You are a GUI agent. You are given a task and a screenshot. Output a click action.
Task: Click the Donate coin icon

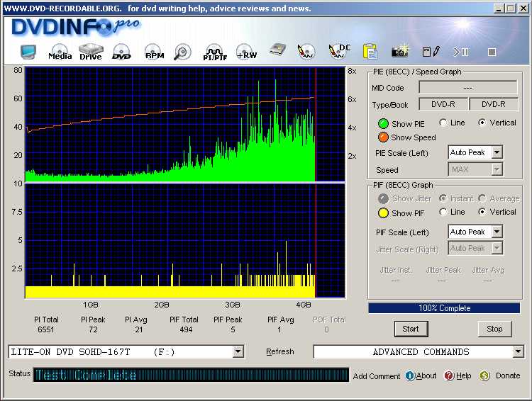click(484, 375)
